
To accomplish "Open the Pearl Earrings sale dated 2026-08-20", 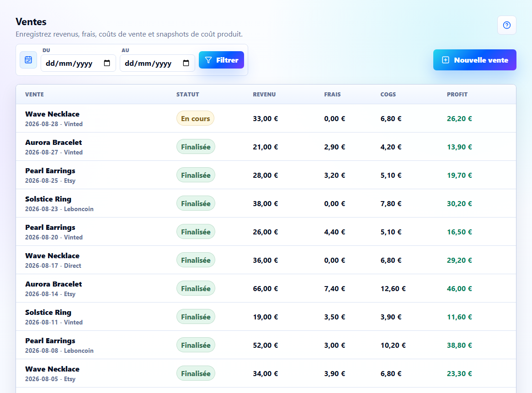I will coord(266,232).
